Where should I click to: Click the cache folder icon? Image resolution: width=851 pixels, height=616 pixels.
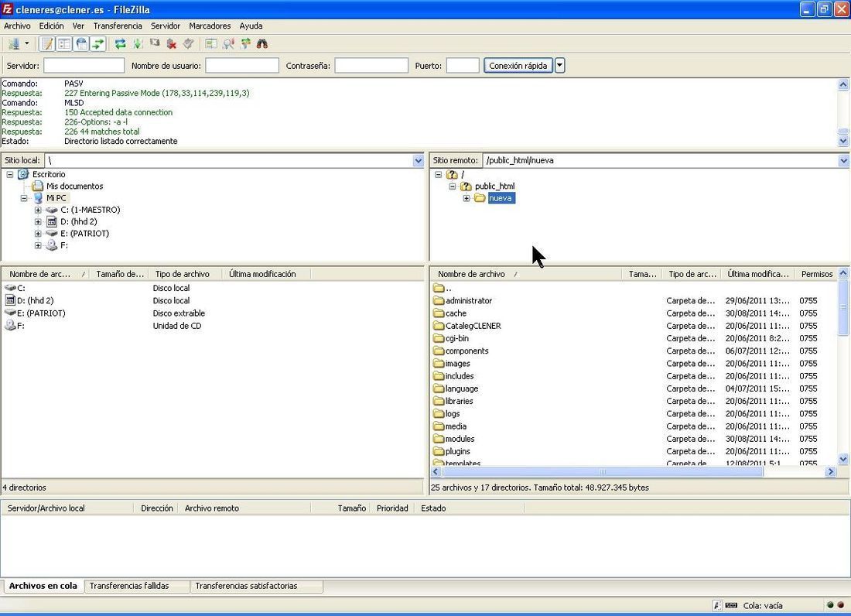pyautogui.click(x=439, y=313)
